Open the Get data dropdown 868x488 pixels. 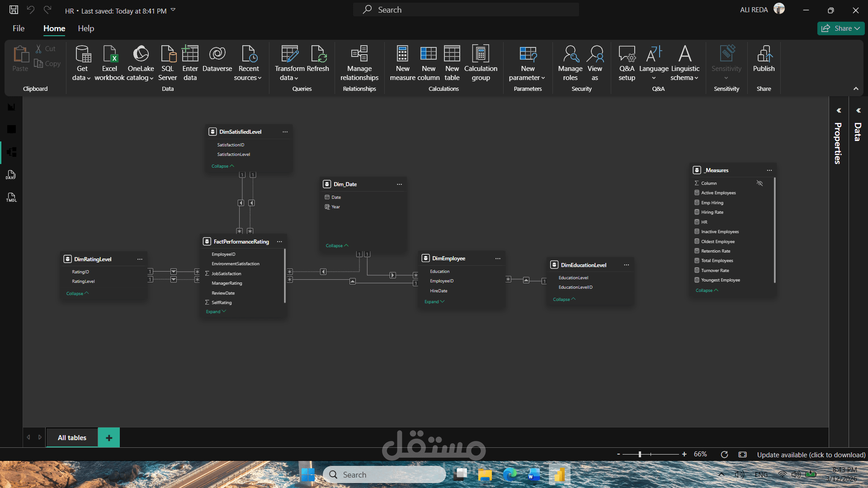coord(82,78)
